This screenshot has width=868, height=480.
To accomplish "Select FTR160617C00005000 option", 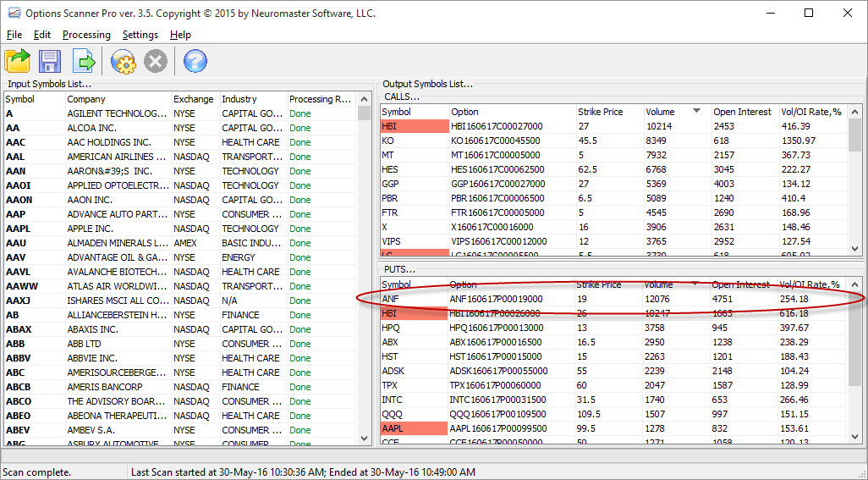I will 497,212.
